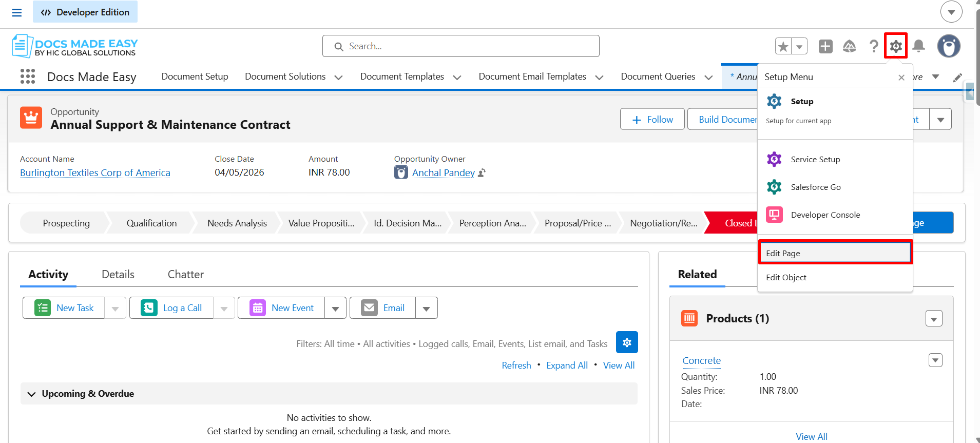
Task: Open the help question mark icon
Action: point(873,46)
